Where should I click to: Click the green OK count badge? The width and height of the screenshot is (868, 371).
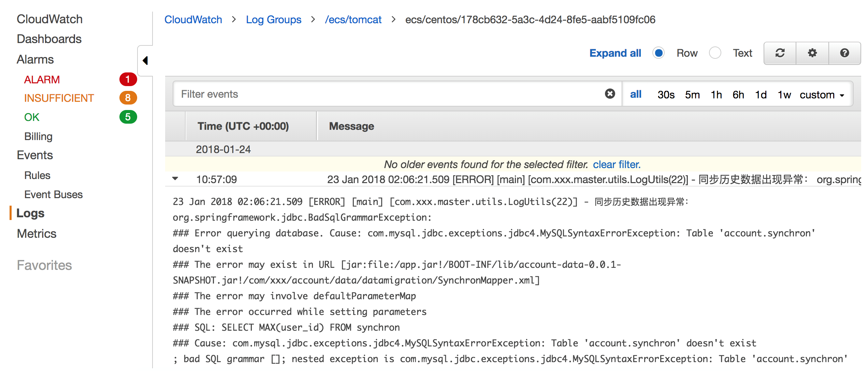coord(128,117)
